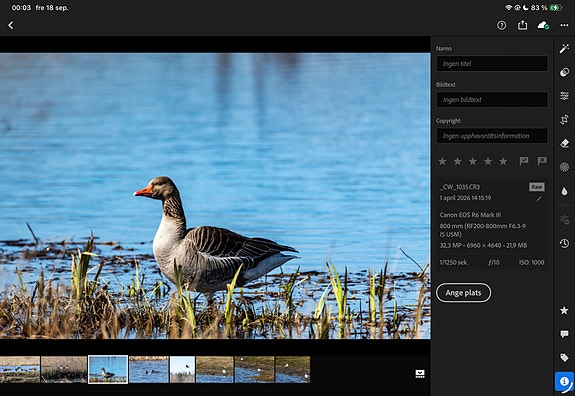Open the three-dot more options menu

pyautogui.click(x=564, y=25)
